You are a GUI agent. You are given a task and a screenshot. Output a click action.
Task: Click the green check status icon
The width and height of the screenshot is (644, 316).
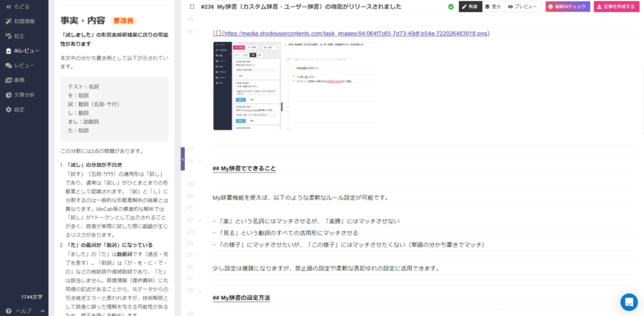(x=451, y=6)
